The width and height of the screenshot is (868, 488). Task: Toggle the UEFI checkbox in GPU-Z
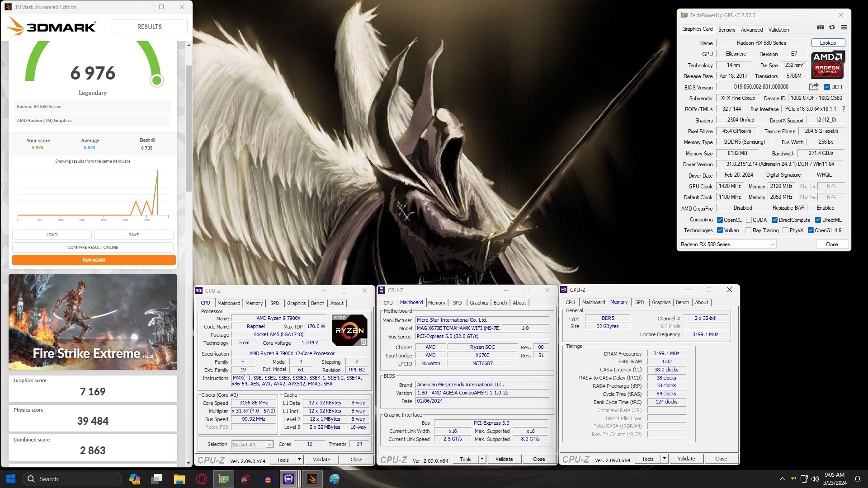click(827, 87)
